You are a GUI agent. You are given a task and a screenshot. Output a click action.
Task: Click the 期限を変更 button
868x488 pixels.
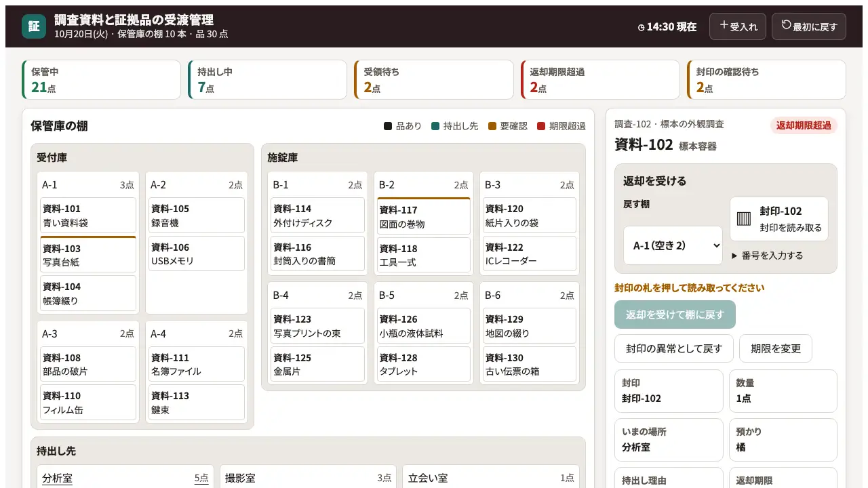pyautogui.click(x=776, y=348)
